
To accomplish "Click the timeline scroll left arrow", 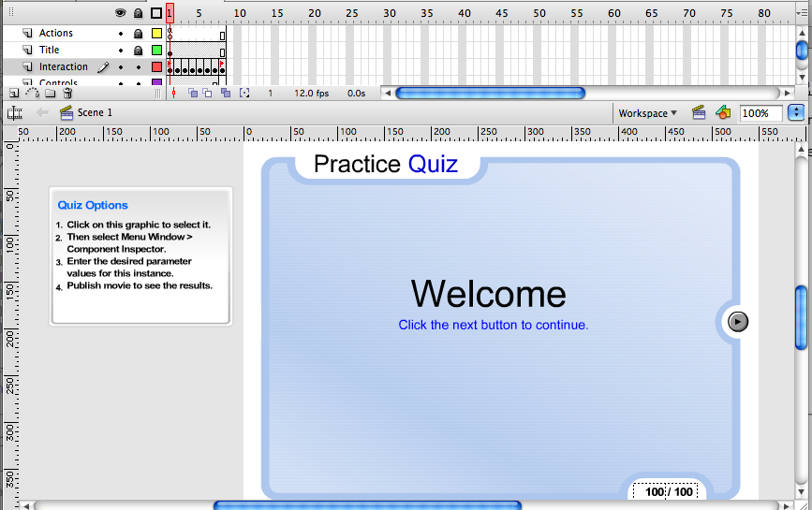I will [x=387, y=93].
